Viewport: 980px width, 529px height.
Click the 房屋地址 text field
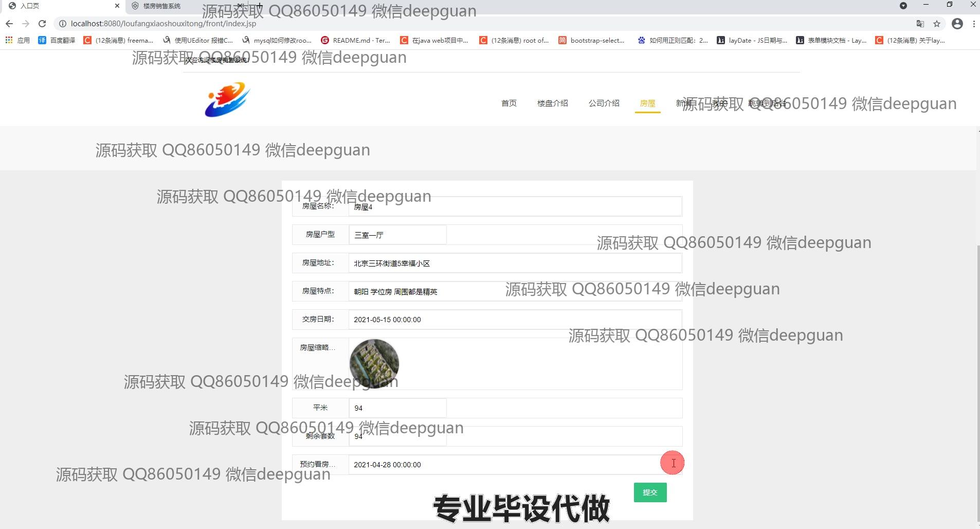[514, 263]
